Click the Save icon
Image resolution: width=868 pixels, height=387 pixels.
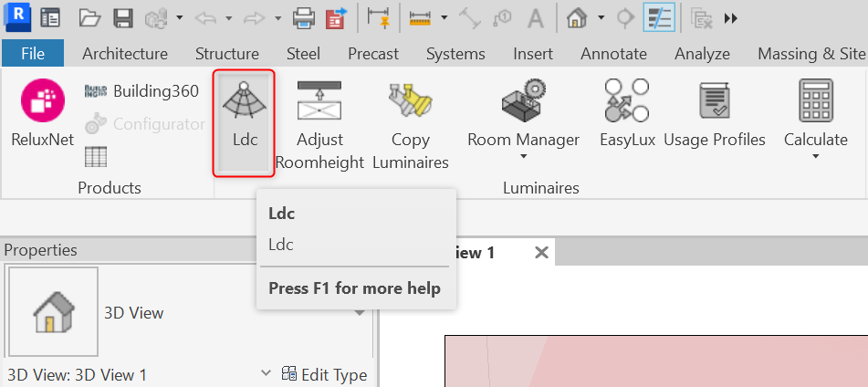click(120, 17)
